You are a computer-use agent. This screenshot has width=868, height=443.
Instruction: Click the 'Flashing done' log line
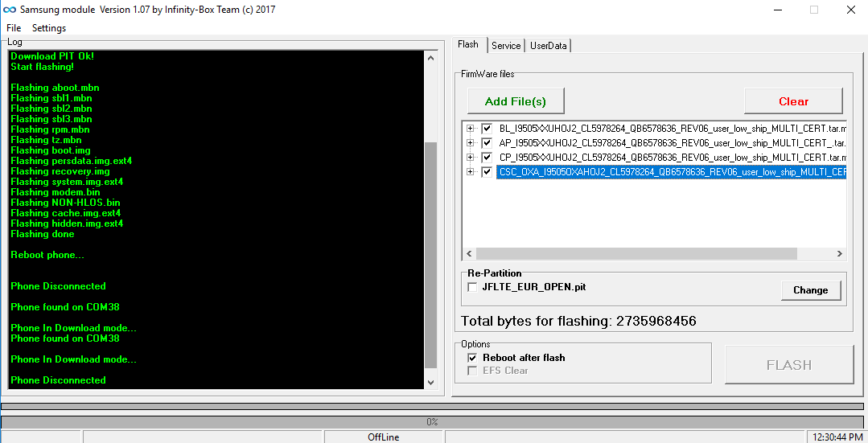click(x=43, y=234)
